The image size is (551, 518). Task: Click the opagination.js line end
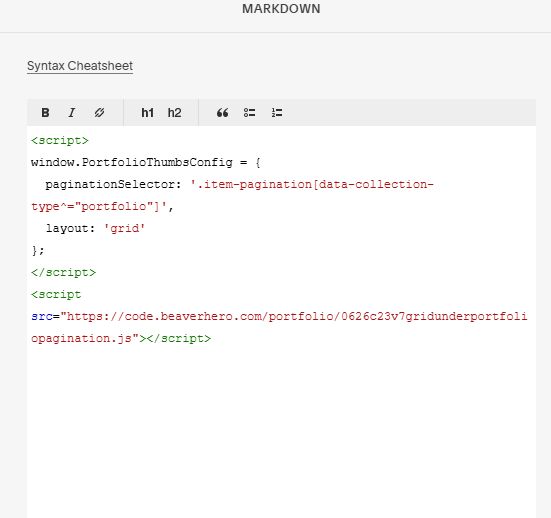121,338
